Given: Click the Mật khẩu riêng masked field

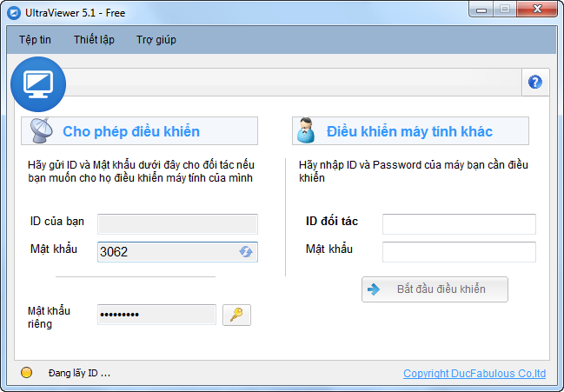Looking at the screenshot, I should coord(156,315).
